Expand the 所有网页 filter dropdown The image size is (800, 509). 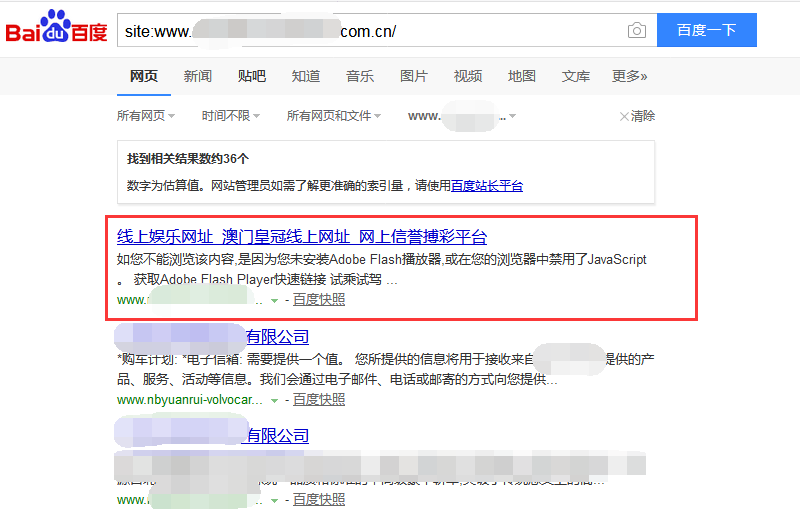(x=146, y=116)
